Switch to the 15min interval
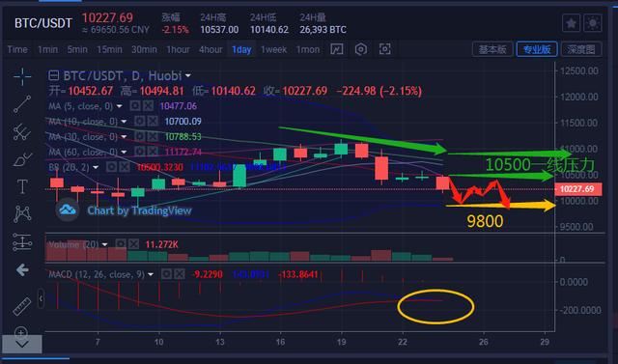Viewport: 618px width, 364px height. (x=109, y=49)
